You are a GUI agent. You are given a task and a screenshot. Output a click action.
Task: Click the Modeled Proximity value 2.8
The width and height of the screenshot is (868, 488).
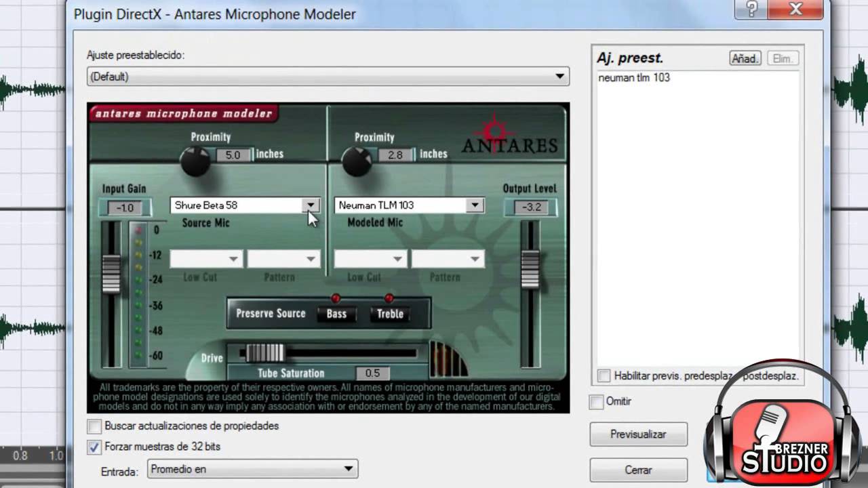click(x=395, y=155)
